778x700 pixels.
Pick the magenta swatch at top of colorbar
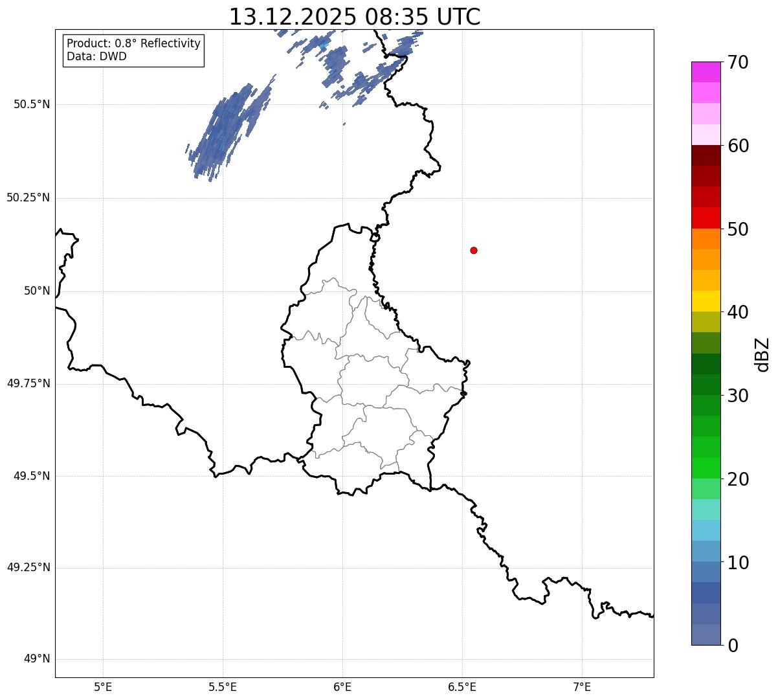[x=706, y=72]
